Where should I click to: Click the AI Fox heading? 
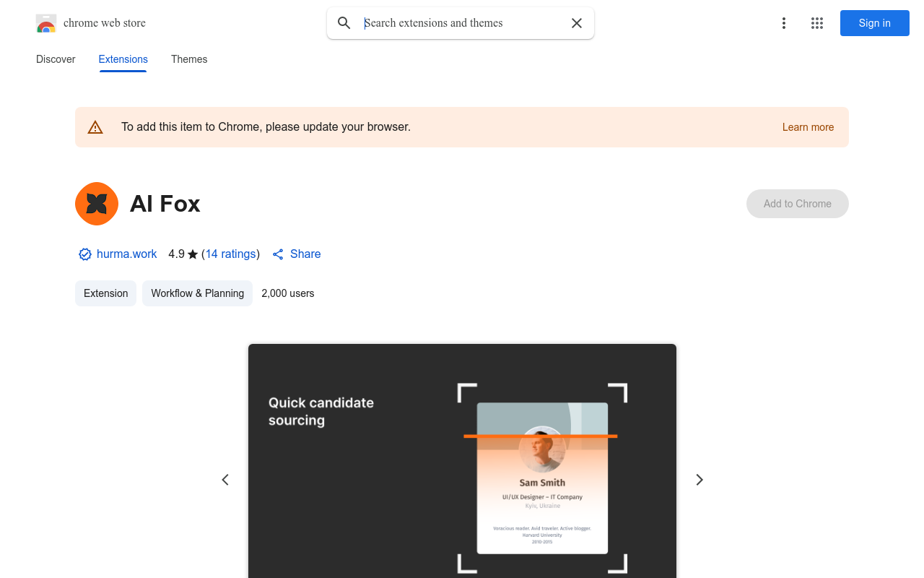click(165, 204)
